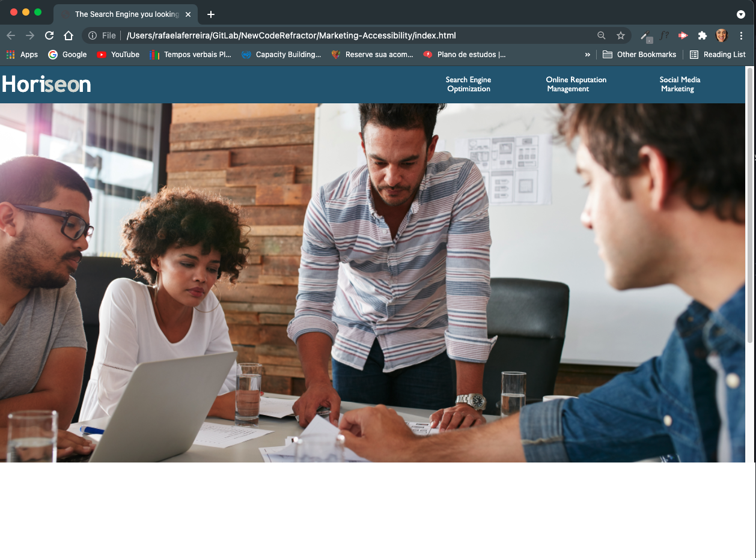This screenshot has height=558, width=756.
Task: Open the Apps bookmark shortcut
Action: coord(22,55)
